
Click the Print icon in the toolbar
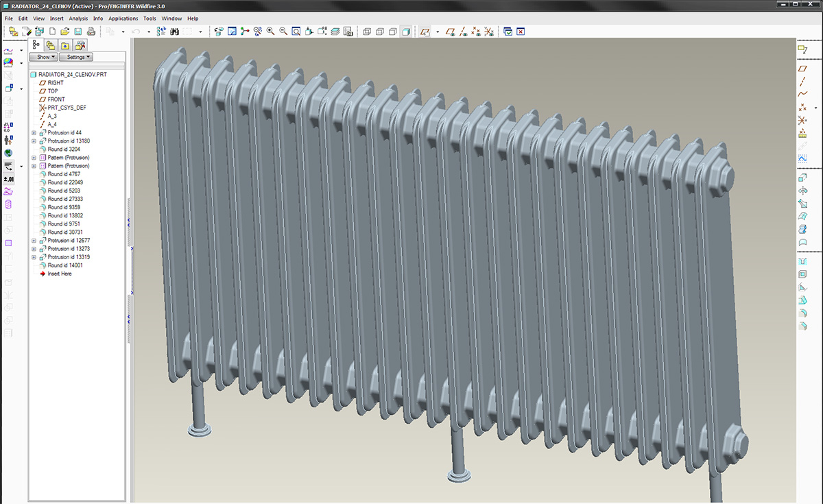(91, 32)
